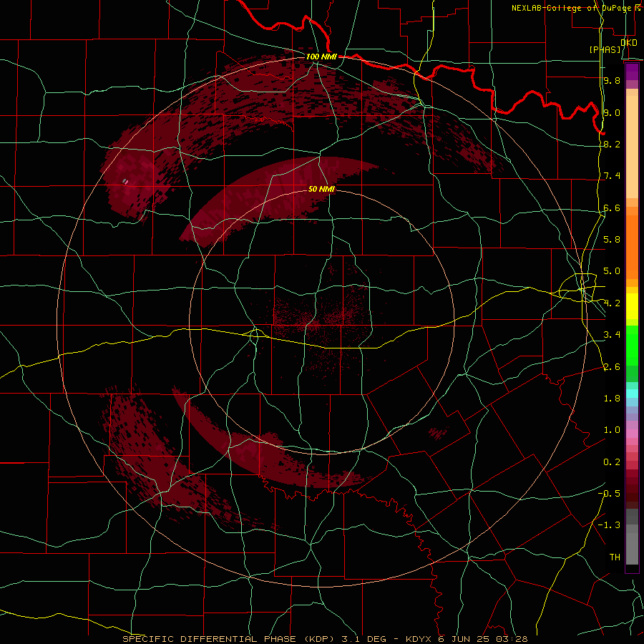Click the 5.8 value on the color scale

tap(612, 240)
